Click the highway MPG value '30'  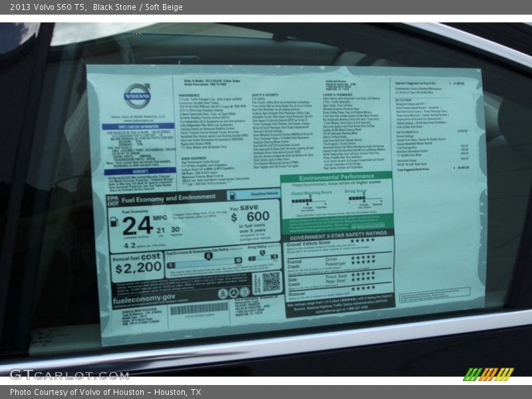pos(175,229)
